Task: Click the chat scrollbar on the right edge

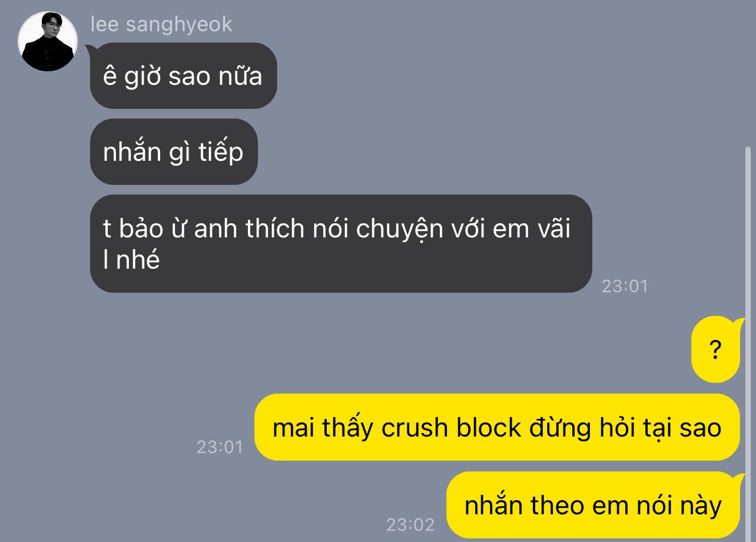Action: click(x=748, y=342)
